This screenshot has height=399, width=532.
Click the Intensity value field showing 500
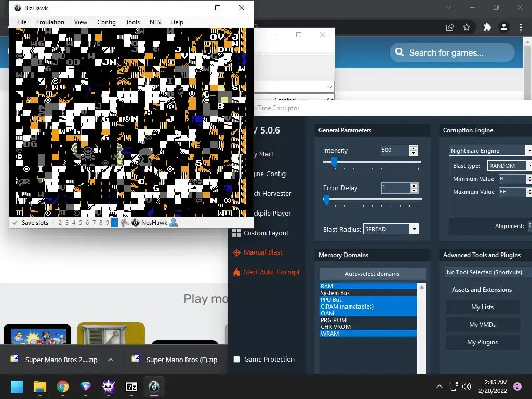(395, 150)
